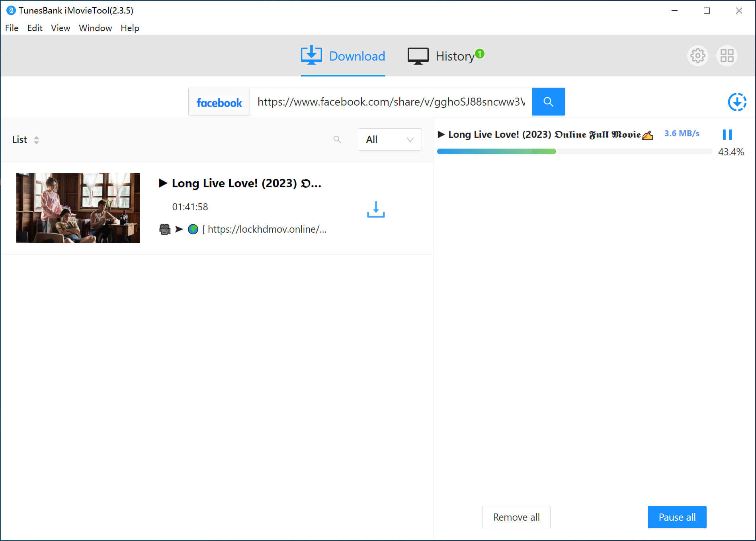Screen dimensions: 756x541
Task: Click the 01:41:58 duration text
Action: 190,207
